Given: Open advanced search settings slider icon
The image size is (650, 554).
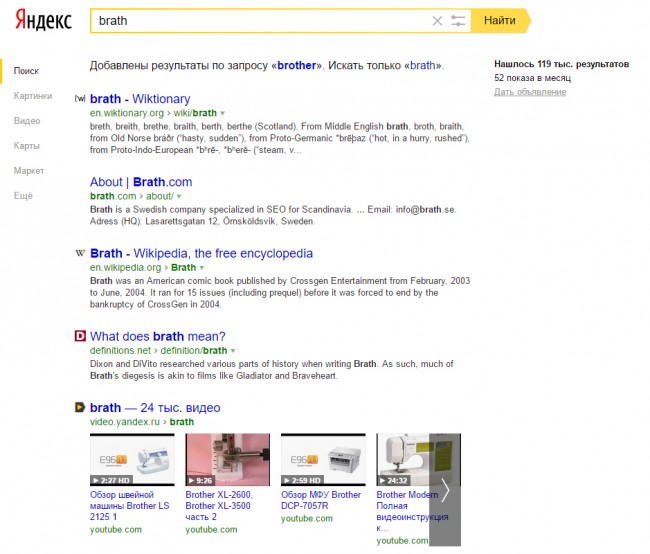Looking at the screenshot, I should pyautogui.click(x=458, y=20).
